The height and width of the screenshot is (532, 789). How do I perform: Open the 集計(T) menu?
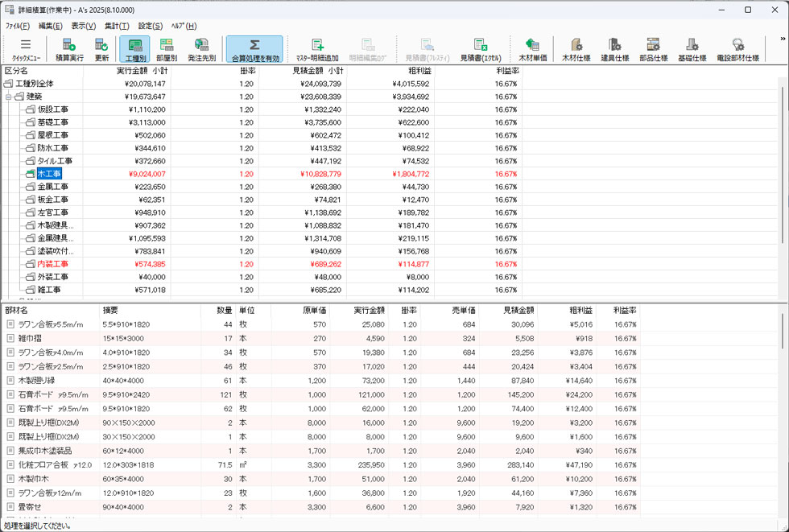point(117,26)
